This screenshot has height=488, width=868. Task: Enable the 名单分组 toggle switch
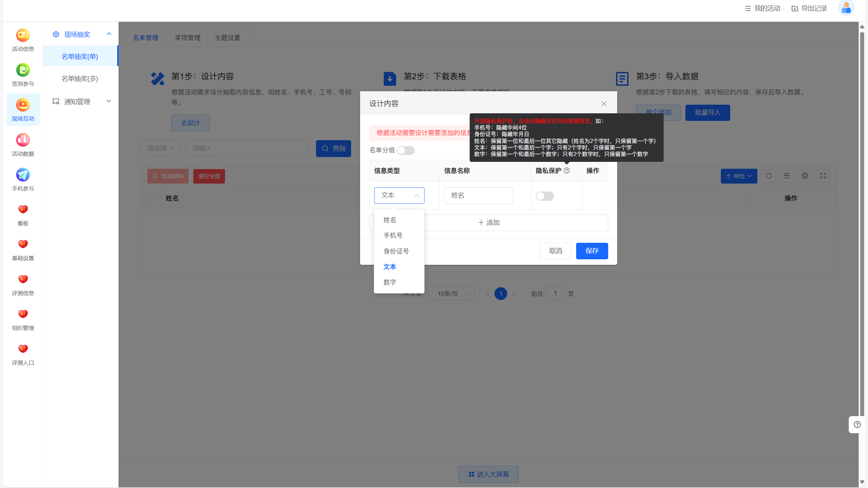(406, 150)
